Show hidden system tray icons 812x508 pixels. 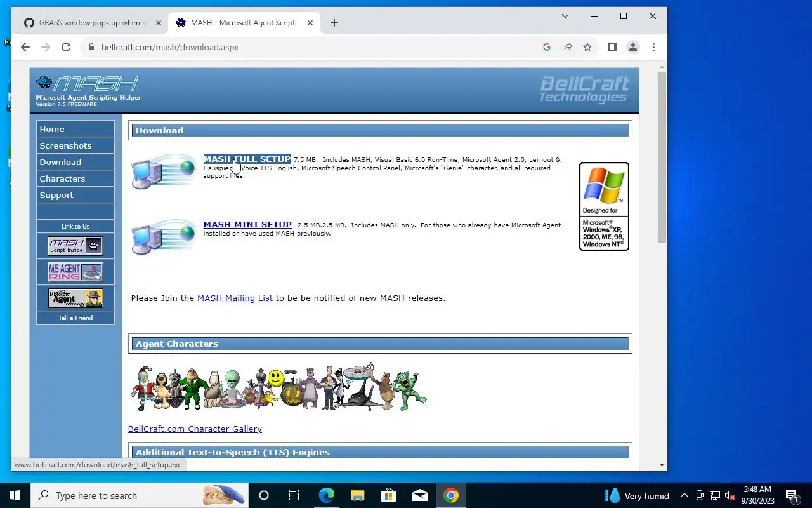684,495
